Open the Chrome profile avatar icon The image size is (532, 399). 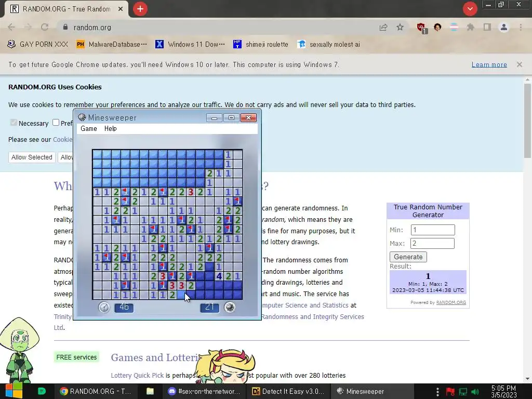coord(504,27)
